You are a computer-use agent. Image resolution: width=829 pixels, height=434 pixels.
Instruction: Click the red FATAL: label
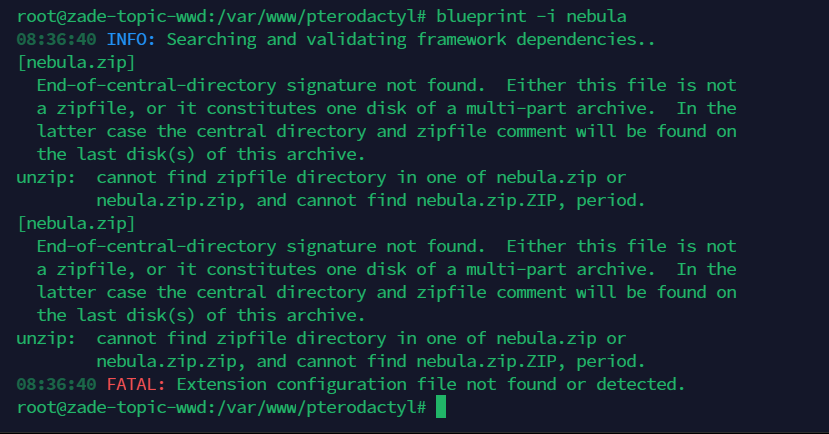(x=136, y=384)
